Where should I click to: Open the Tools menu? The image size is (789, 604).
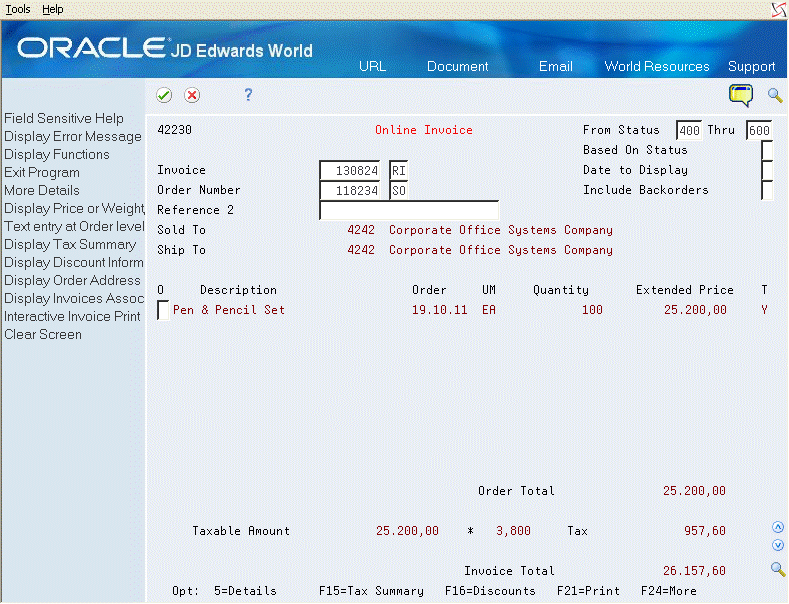[18, 9]
